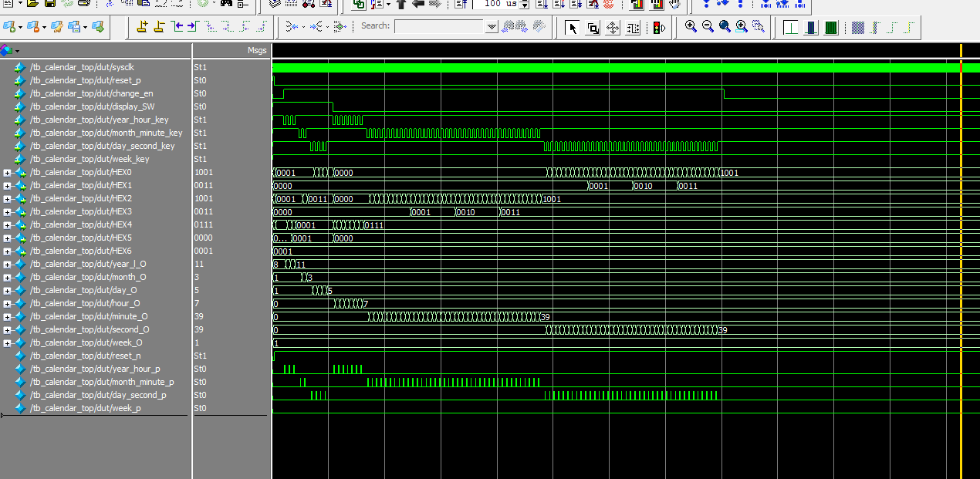Click the Delete Cursor icon
The image size is (980, 479).
(x=159, y=26)
